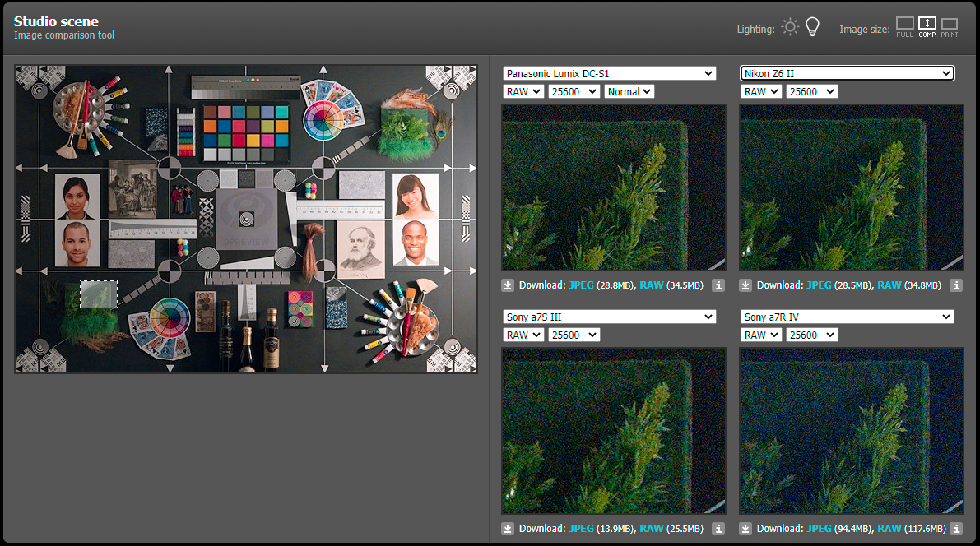The image size is (980, 546).
Task: Open ISO 25600 dropdown for Nikon Z6 II
Action: pyautogui.click(x=811, y=92)
